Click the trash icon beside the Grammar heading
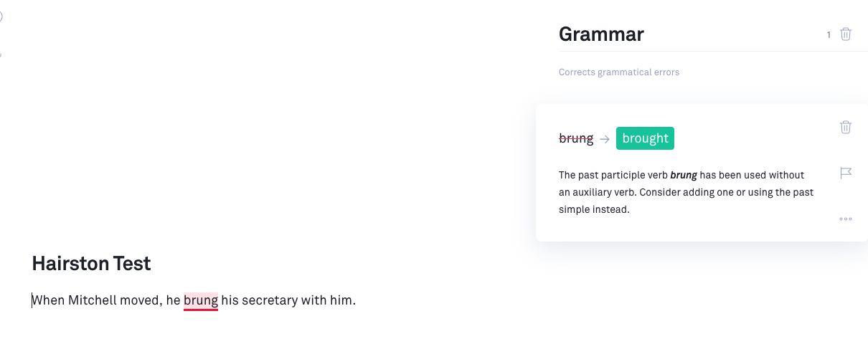This screenshot has height=349, width=868. click(846, 34)
